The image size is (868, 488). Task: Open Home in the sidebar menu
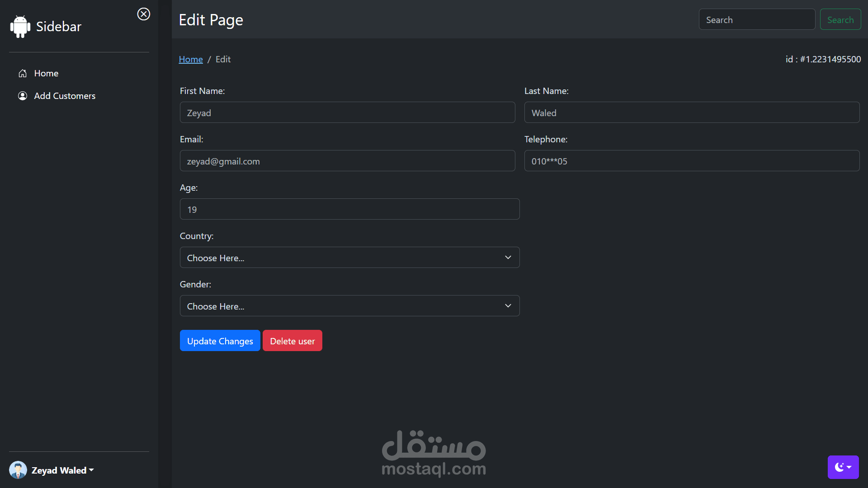tap(46, 73)
